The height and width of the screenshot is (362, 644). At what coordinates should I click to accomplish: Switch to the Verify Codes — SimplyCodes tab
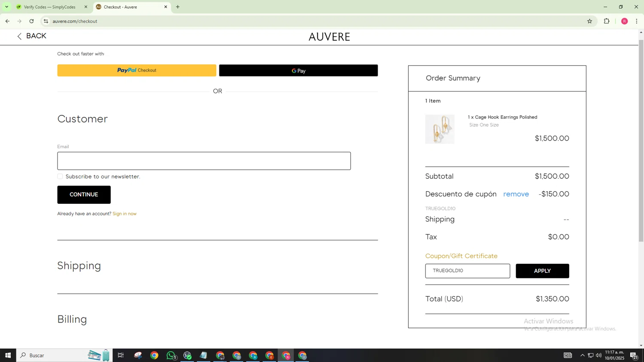click(50, 7)
